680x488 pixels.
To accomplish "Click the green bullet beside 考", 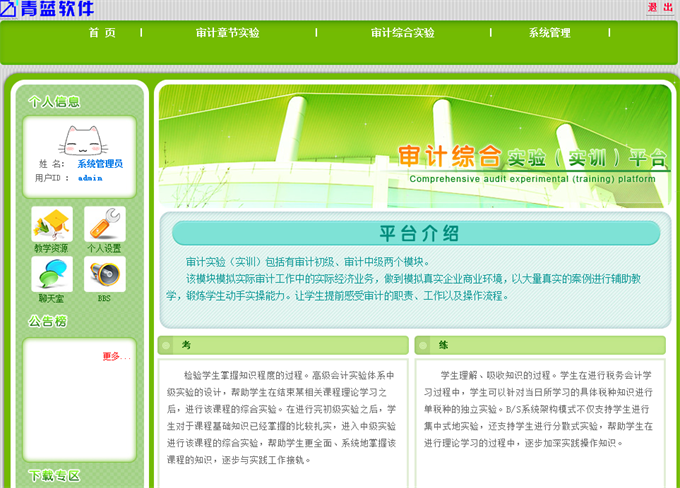I will [166, 345].
